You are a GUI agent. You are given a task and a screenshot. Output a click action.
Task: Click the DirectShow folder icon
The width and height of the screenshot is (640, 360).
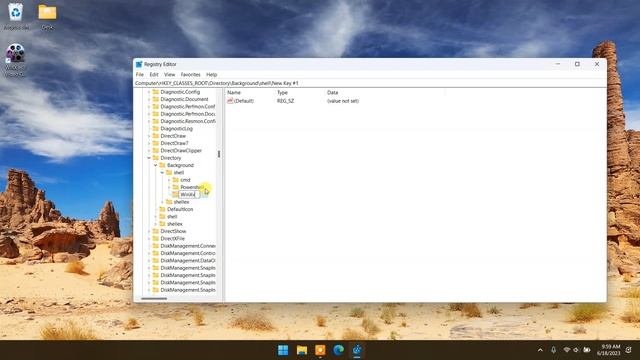156,231
